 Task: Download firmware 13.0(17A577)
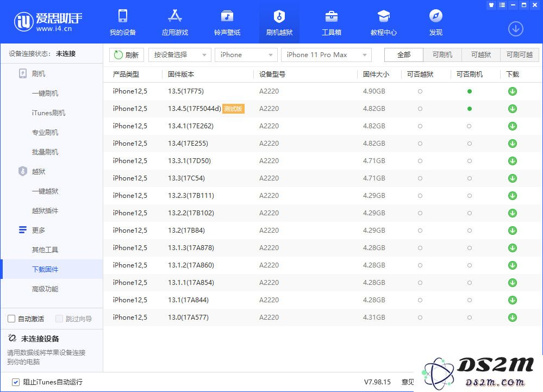[513, 317]
